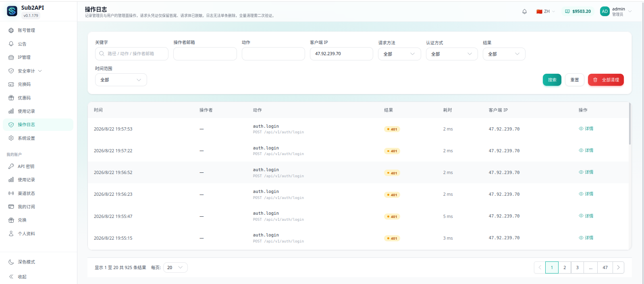Open the 请求方法 dropdown
The image size is (644, 284).
(399, 54)
